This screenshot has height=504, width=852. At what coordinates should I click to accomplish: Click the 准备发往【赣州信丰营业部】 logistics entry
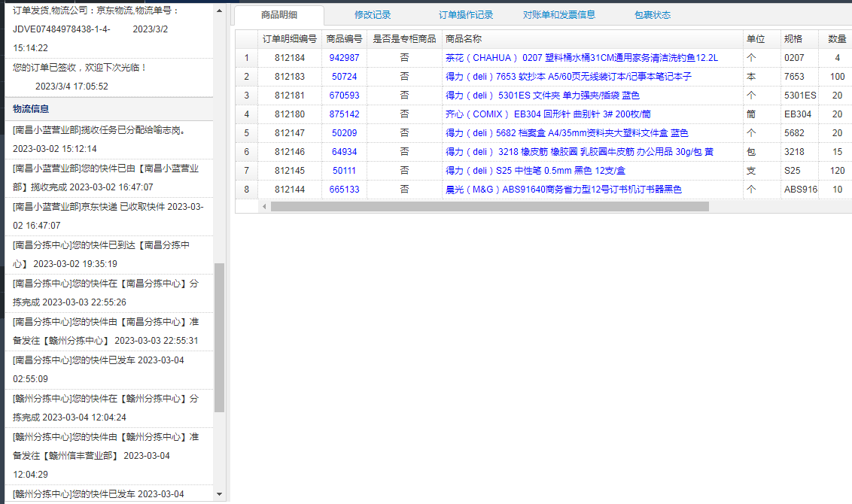click(109, 456)
